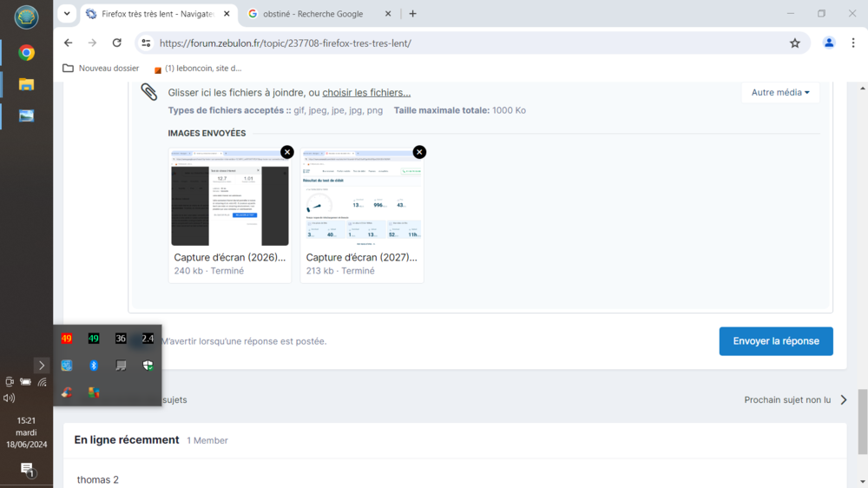This screenshot has height=488, width=868.
Task: Click the Bluetooth icon in the tray popup
Action: (94, 366)
